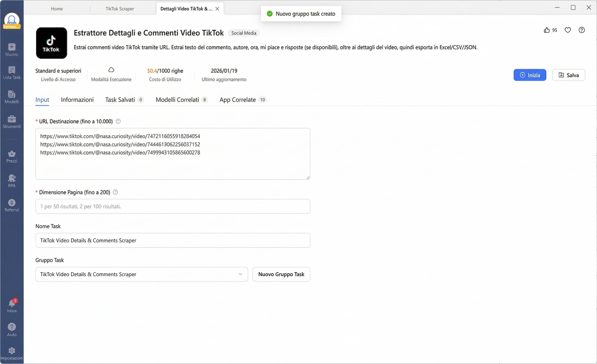Screen dimensions: 597x364
Task: Start the task with the Inizia button
Action: (x=530, y=75)
